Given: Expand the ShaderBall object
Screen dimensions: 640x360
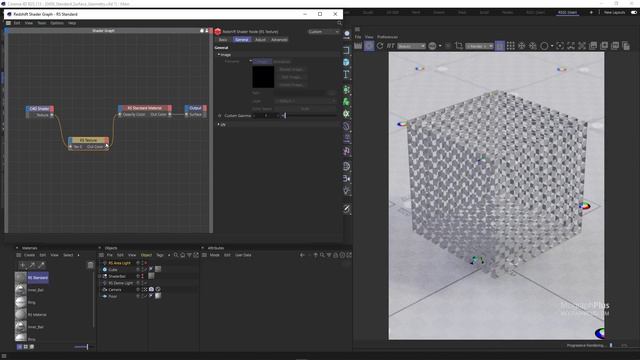Looking at the screenshot, I should click(x=100, y=276).
